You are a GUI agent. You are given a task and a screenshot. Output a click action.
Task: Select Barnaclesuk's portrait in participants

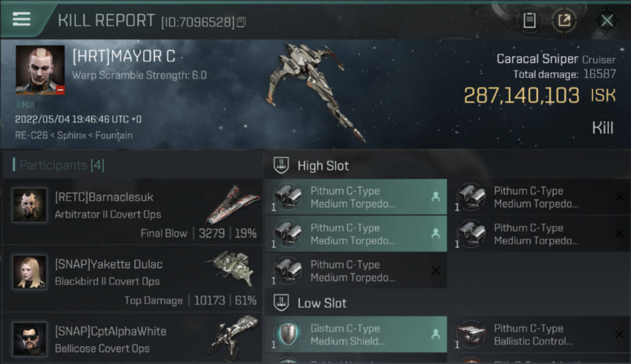pos(30,205)
